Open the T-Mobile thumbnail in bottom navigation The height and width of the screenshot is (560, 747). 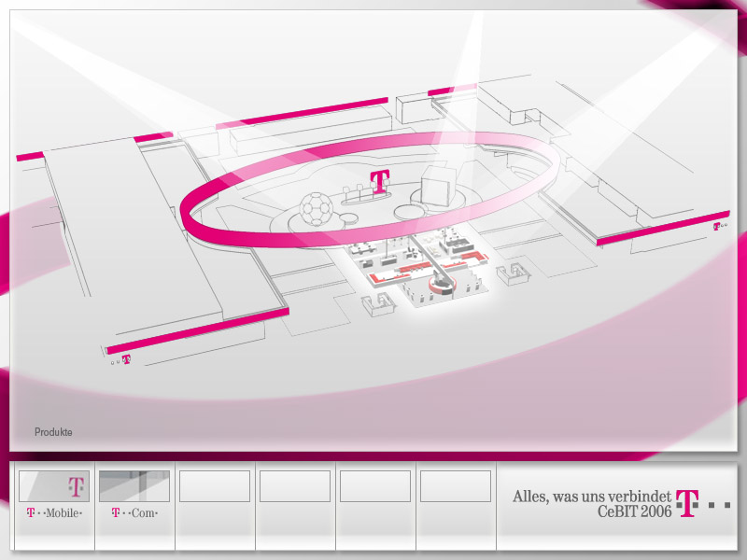(54, 486)
